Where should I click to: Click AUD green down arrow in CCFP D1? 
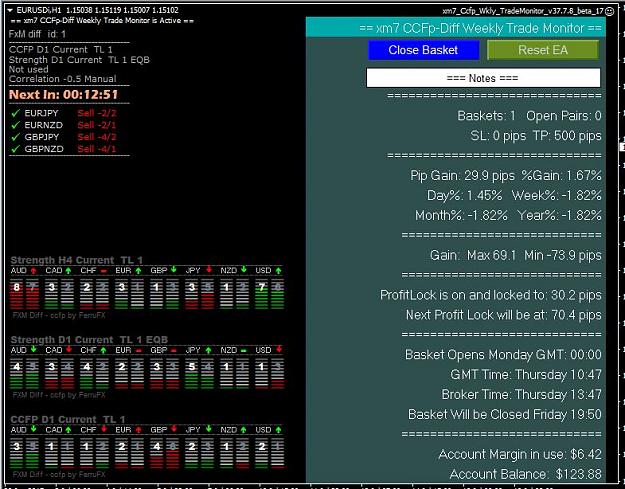pyautogui.click(x=33, y=429)
